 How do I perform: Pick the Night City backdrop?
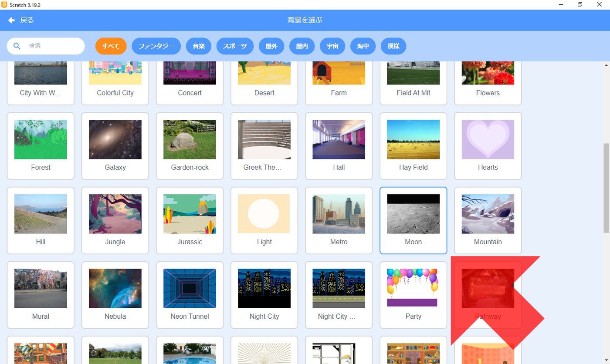[x=264, y=295]
